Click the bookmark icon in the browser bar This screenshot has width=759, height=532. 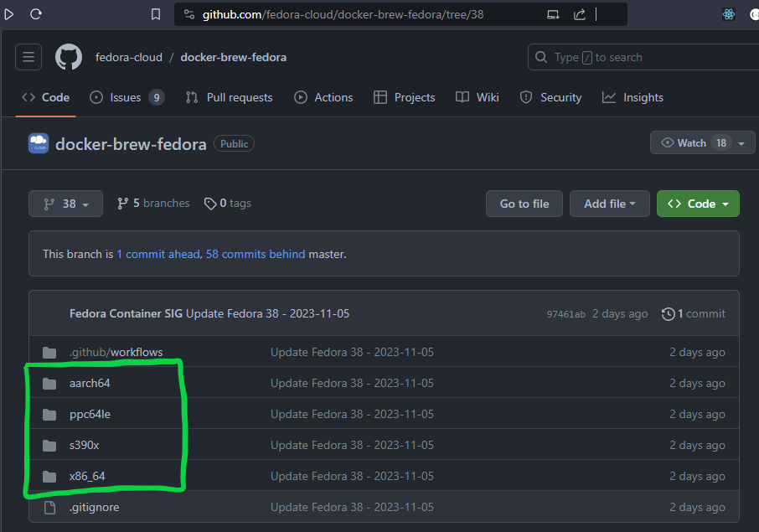(x=155, y=14)
